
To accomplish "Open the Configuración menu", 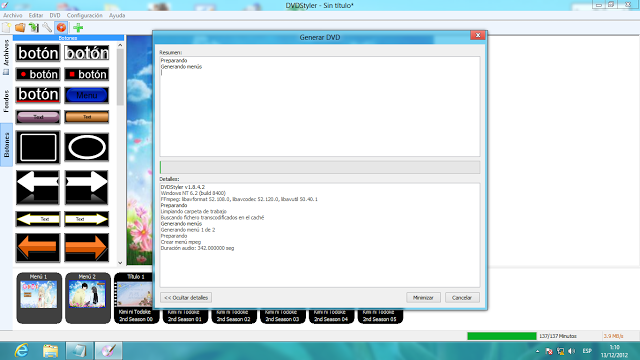I will coord(84,15).
